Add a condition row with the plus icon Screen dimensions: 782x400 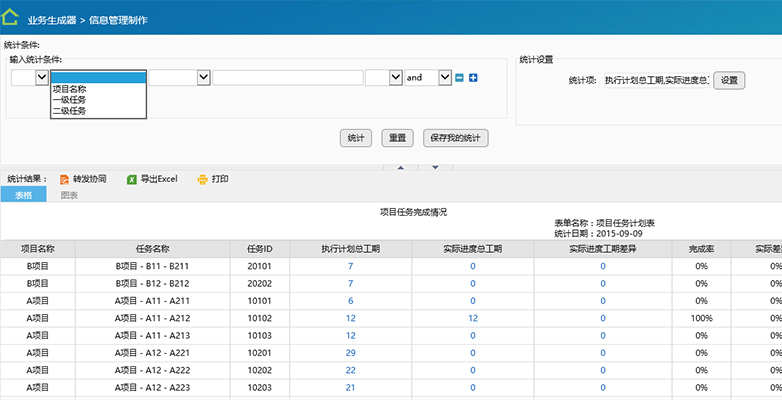click(x=473, y=78)
